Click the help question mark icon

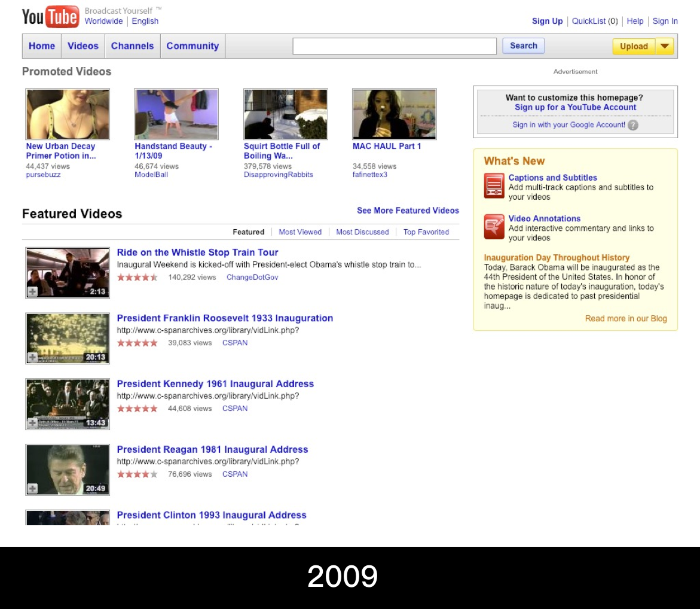(x=632, y=125)
